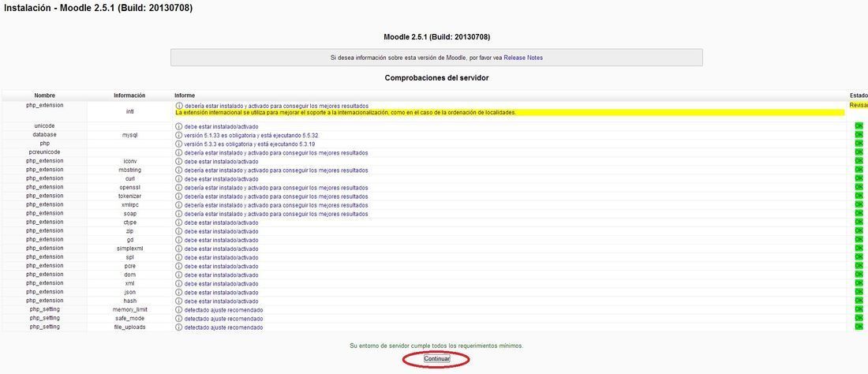Click the unicode name cell
This screenshot has height=374, width=868.
point(44,126)
